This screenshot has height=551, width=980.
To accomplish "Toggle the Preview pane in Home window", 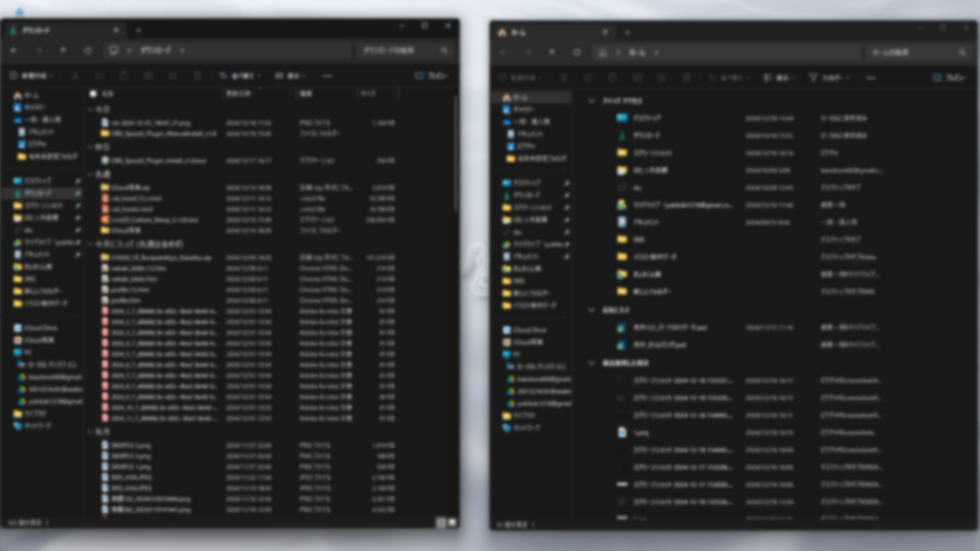I will pyautogui.click(x=949, y=78).
